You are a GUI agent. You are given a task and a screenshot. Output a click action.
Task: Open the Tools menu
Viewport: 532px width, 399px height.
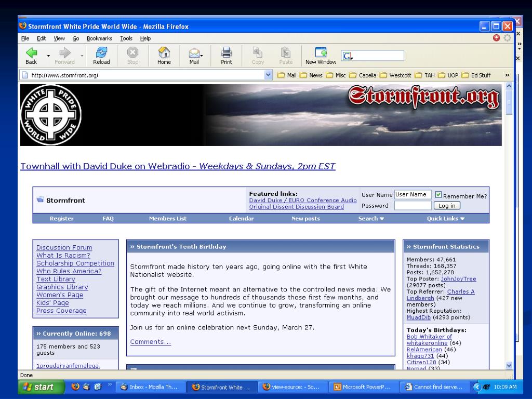click(x=126, y=38)
